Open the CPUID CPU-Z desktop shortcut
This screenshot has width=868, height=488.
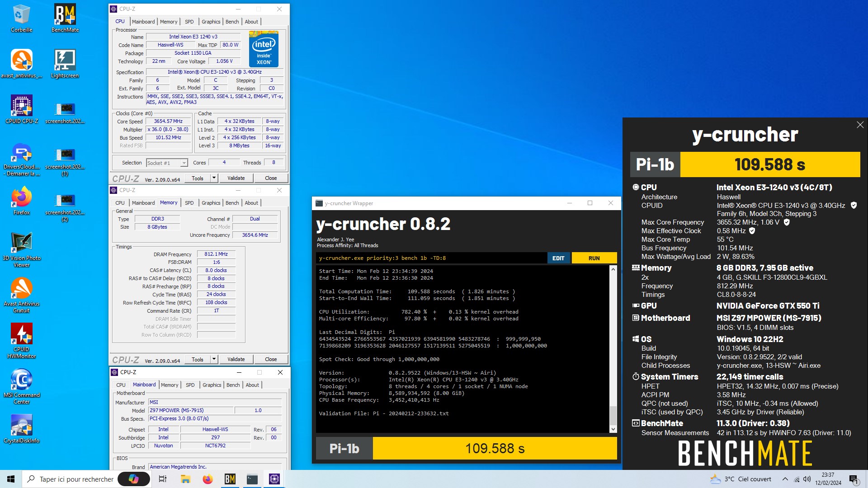point(21,109)
